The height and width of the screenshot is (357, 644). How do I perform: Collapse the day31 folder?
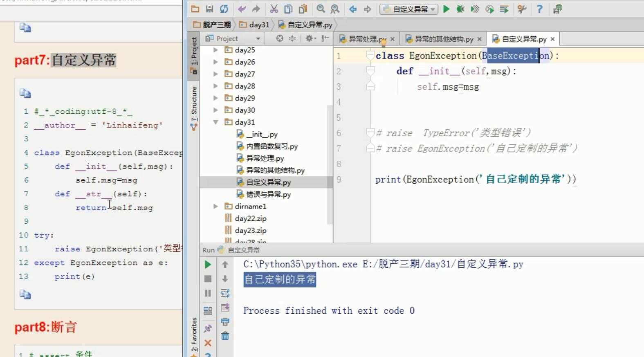(x=215, y=122)
